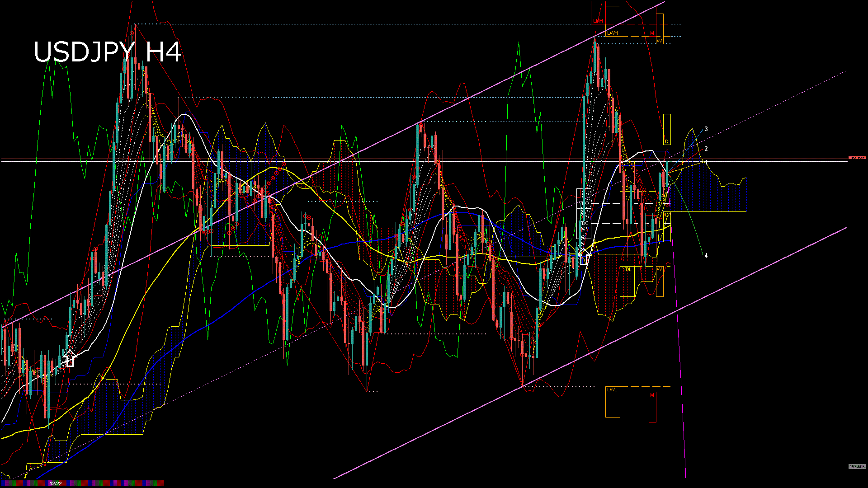
Task: Click the orange W label below YDL row
Action: [x=660, y=269]
